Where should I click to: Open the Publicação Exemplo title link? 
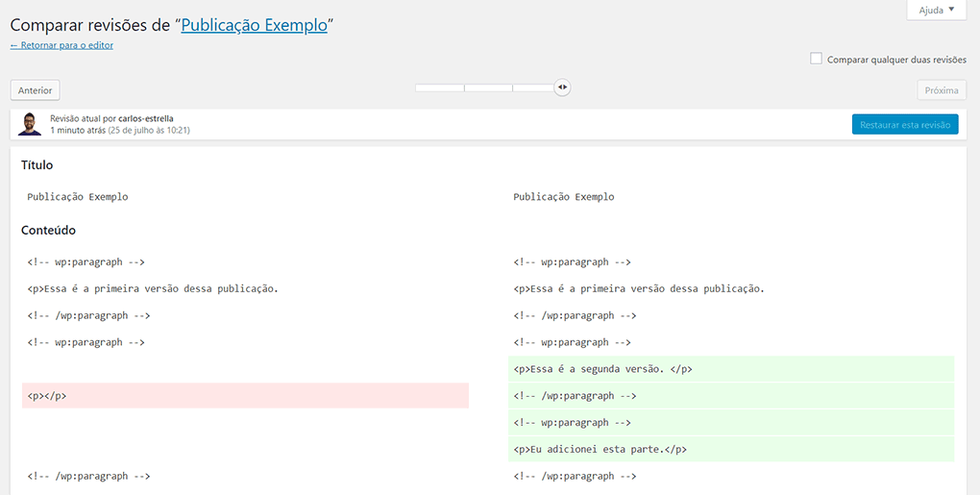[255, 25]
